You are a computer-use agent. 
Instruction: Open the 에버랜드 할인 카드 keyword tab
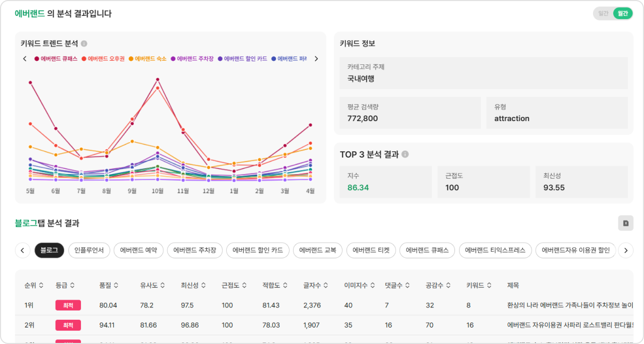coord(258,250)
